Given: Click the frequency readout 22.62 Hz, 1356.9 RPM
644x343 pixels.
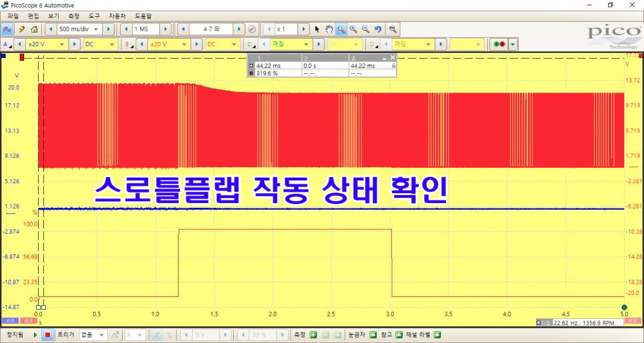Looking at the screenshot, I should point(583,323).
